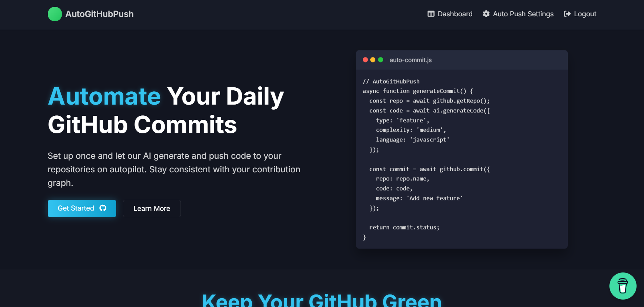Image resolution: width=644 pixels, height=307 pixels.
Task: Click the green dot in code window header
Action: tap(380, 60)
